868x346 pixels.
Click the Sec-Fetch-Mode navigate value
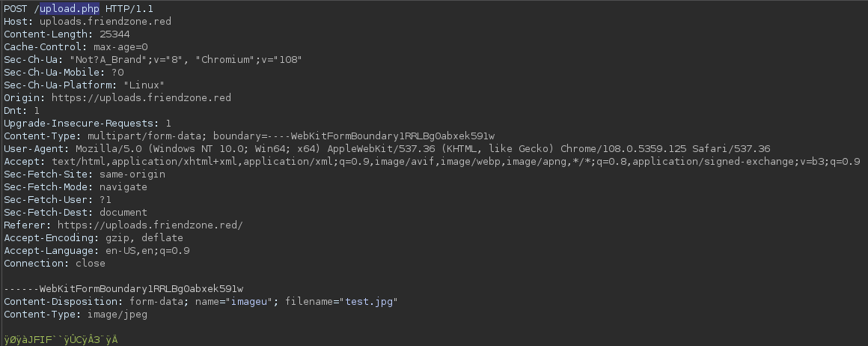pos(123,187)
